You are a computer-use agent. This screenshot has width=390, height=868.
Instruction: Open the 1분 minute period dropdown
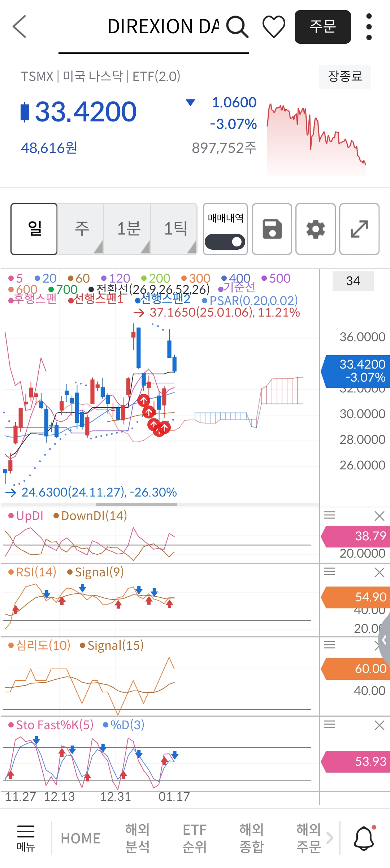point(127,229)
